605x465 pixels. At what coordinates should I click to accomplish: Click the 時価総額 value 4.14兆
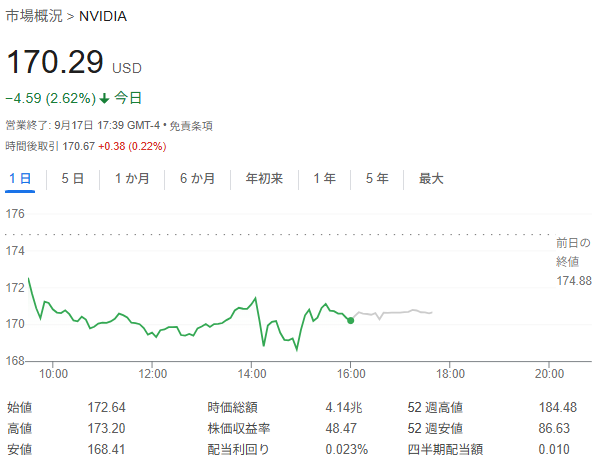343,408
